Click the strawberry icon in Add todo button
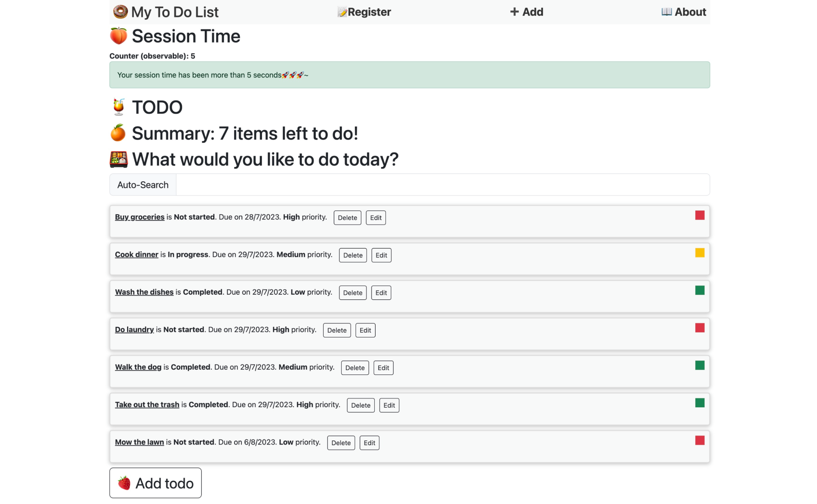The height and width of the screenshot is (504, 817). (x=124, y=483)
